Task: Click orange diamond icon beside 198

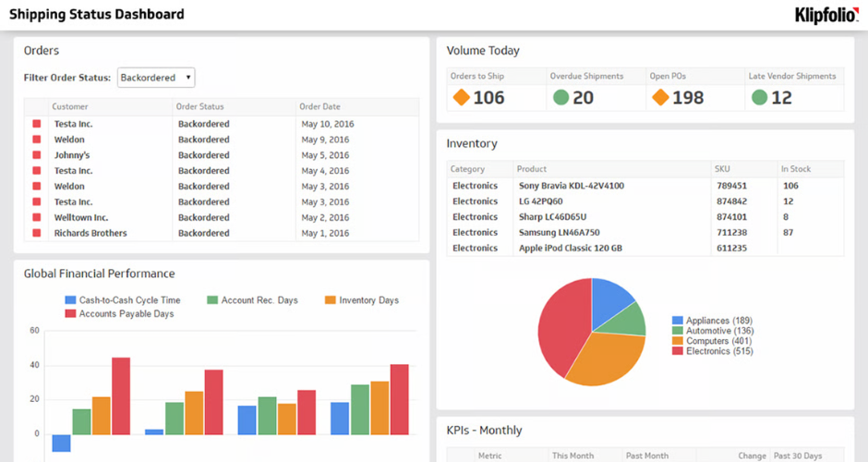Action: pos(660,97)
